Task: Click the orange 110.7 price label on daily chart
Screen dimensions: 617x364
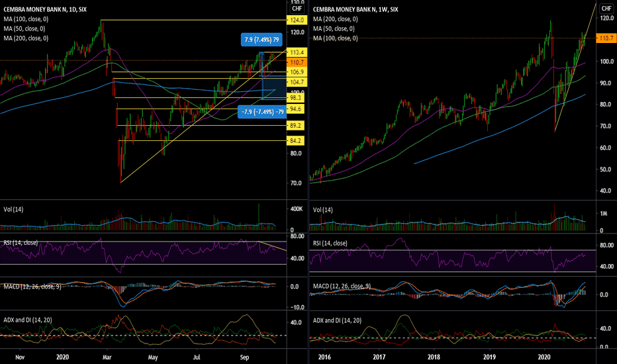Action: pyautogui.click(x=297, y=63)
